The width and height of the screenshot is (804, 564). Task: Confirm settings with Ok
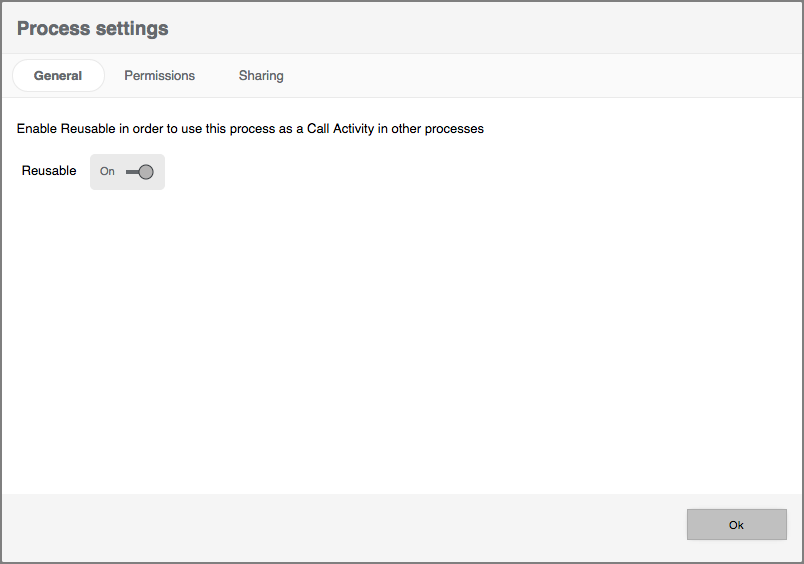pos(736,525)
